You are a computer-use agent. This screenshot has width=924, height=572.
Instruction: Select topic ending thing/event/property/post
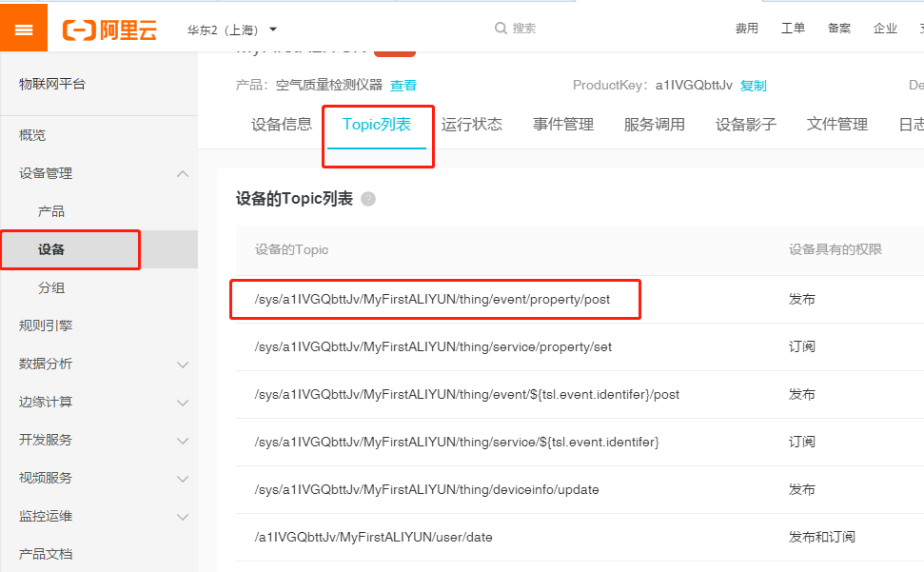pyautogui.click(x=432, y=299)
